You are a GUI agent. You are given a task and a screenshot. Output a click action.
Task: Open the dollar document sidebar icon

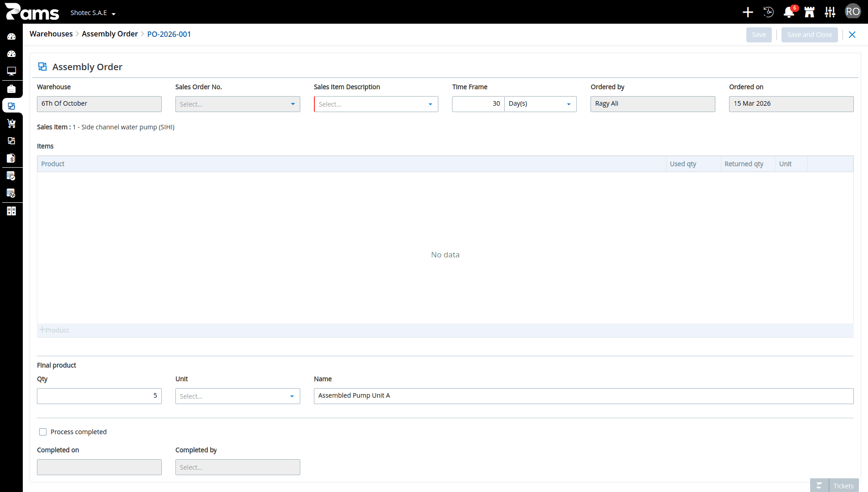[x=11, y=158]
